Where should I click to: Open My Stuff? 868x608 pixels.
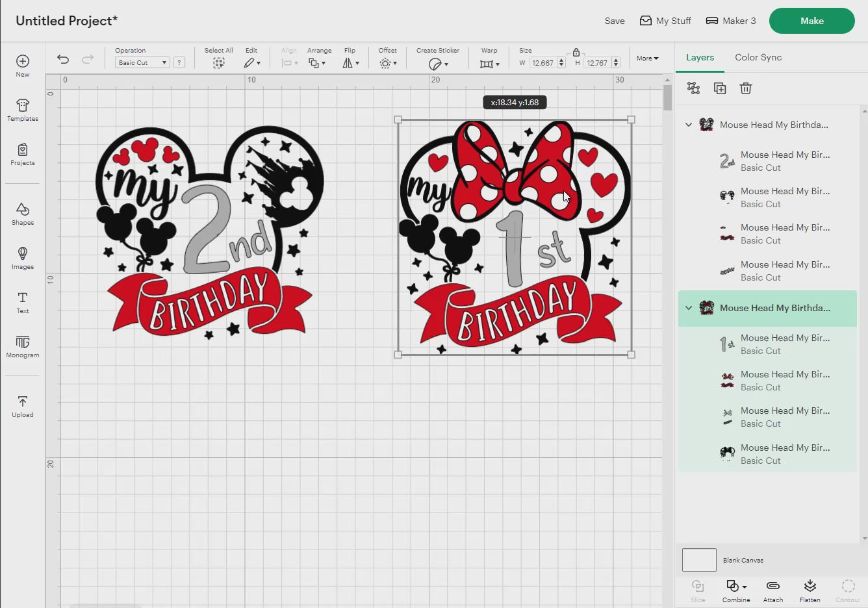coord(665,21)
